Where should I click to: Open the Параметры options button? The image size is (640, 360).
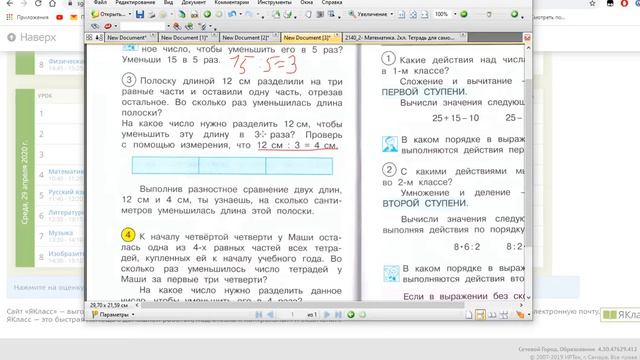pos(113,315)
